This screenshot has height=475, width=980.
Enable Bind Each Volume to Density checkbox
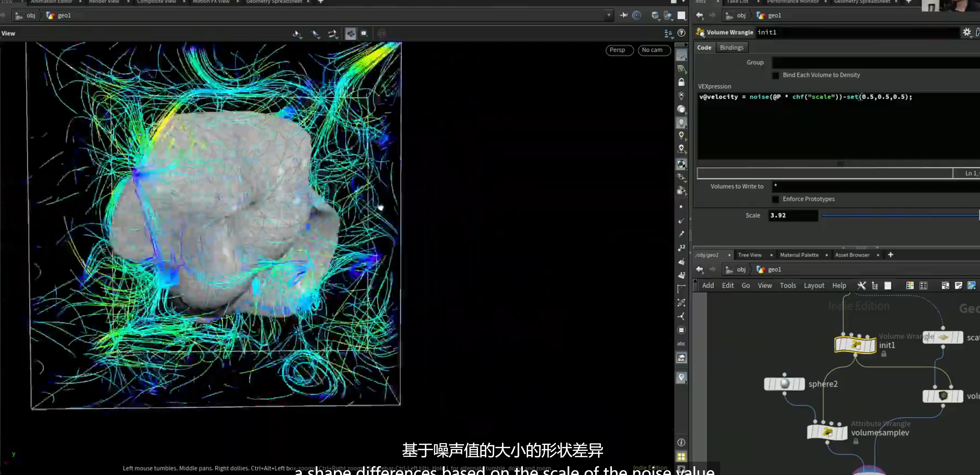point(775,75)
